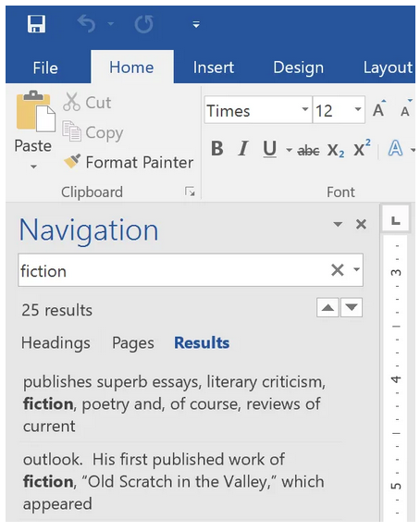The image size is (420, 532).
Task: Go to the previous search result
Action: (327, 308)
